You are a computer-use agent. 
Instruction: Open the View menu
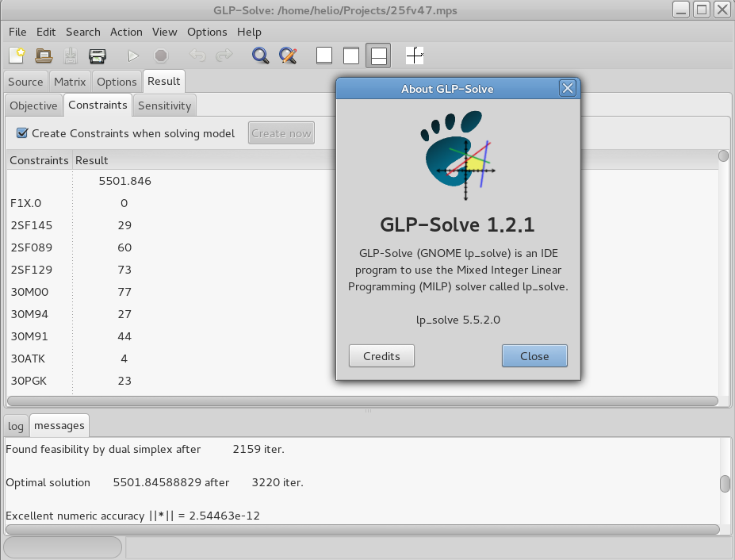(x=165, y=32)
